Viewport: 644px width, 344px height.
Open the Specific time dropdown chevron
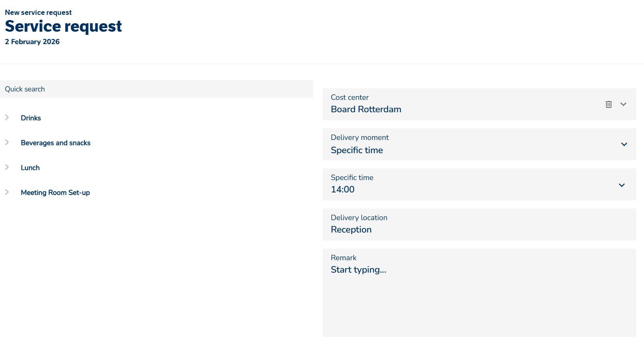coord(622,185)
